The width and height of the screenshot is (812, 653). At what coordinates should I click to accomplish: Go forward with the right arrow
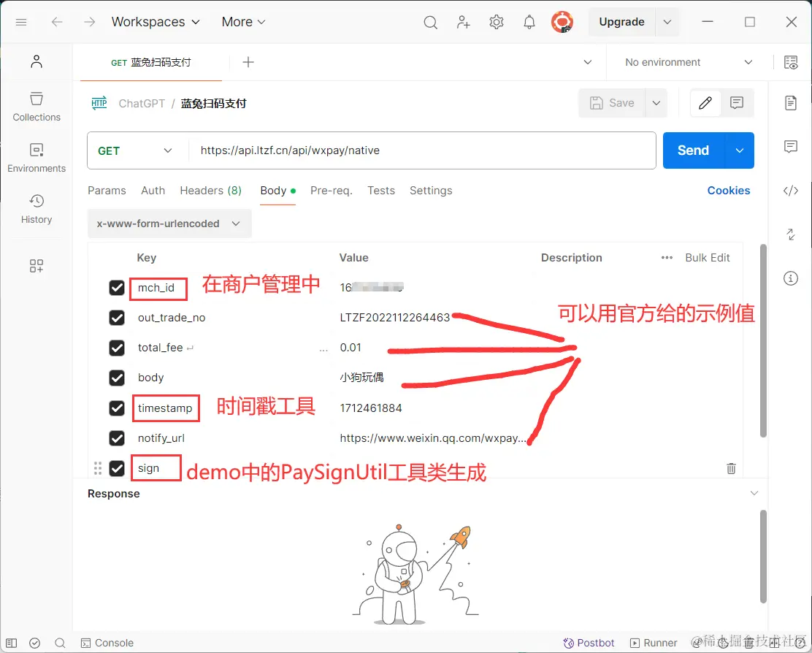[90, 22]
